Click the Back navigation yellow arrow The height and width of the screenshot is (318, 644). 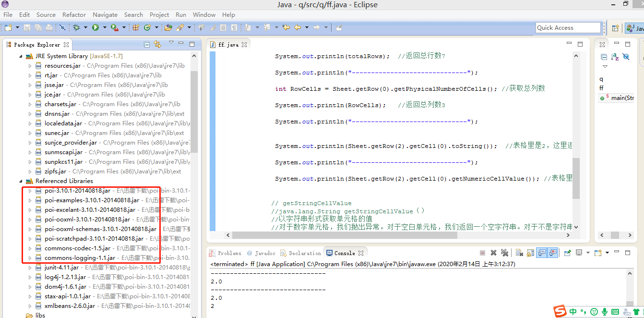coord(298,27)
